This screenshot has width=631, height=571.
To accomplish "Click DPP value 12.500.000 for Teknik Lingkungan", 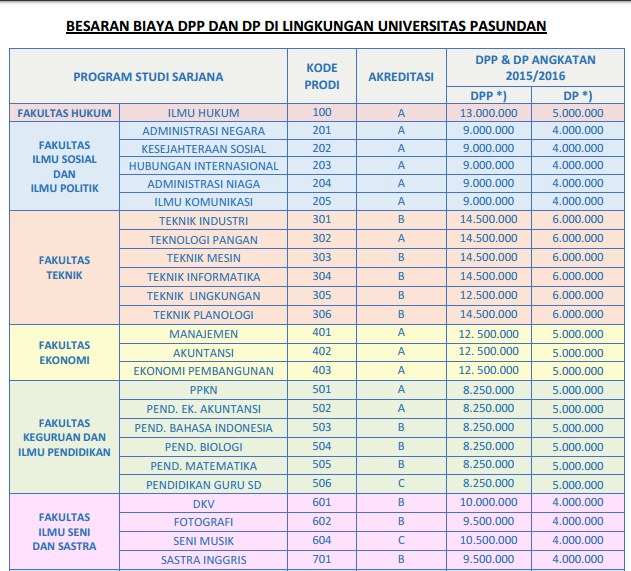I will click(x=489, y=295).
